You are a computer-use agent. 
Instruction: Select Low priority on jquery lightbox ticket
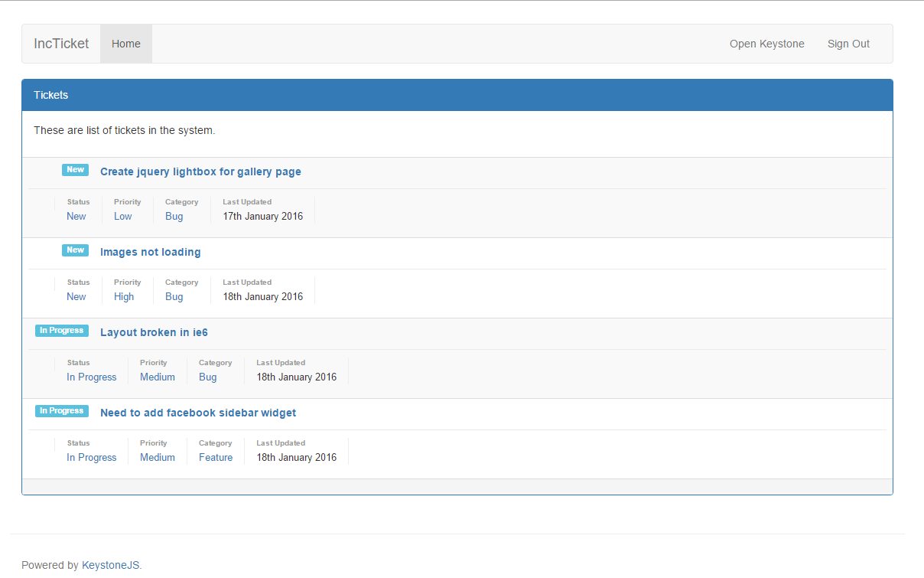[x=122, y=217]
